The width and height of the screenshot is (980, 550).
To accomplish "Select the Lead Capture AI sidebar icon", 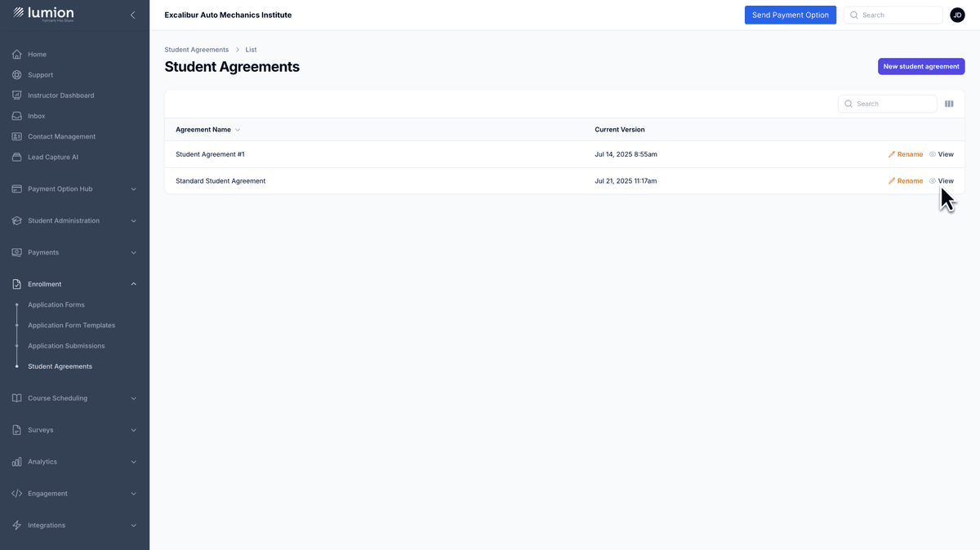I will (x=16, y=157).
